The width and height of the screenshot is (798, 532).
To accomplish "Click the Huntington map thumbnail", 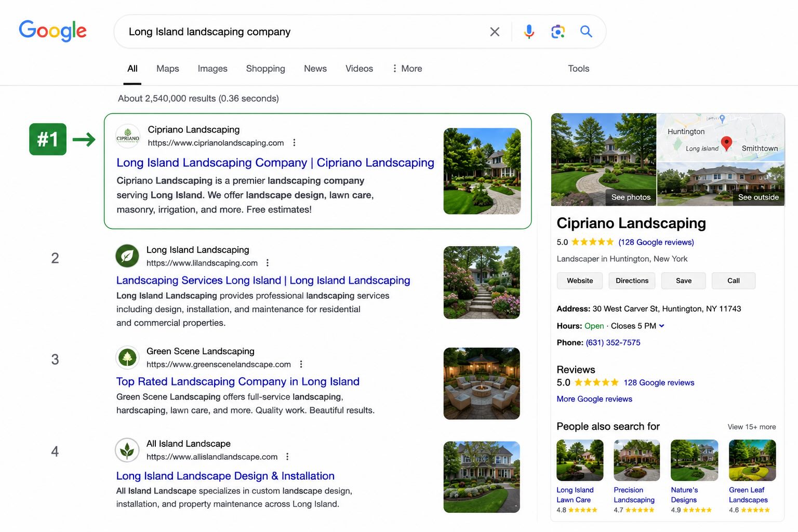I will click(721, 137).
